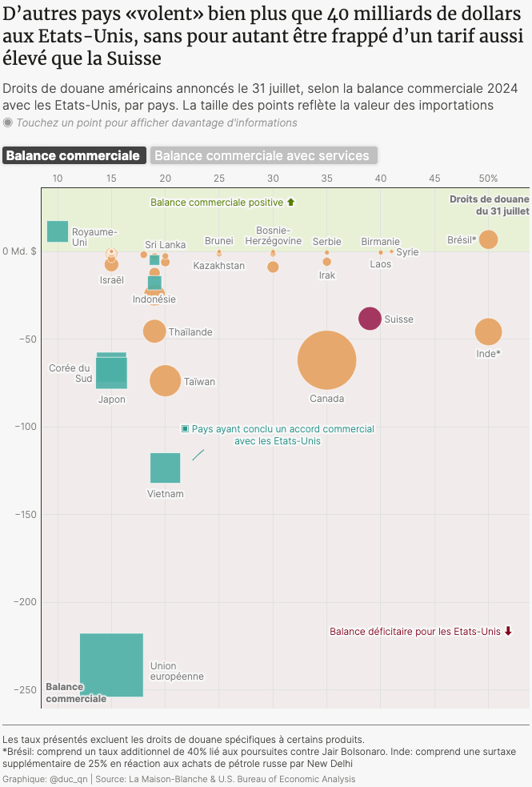Screen dimensions: 532x787
Task: Click the red down-arrow beside Balance déficitaire
Action: 508,632
